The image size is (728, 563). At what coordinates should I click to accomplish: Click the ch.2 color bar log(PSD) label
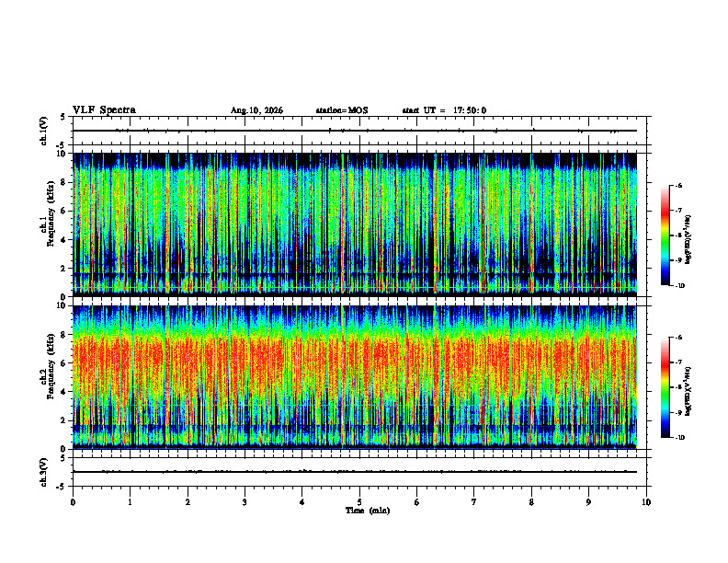coord(688,391)
